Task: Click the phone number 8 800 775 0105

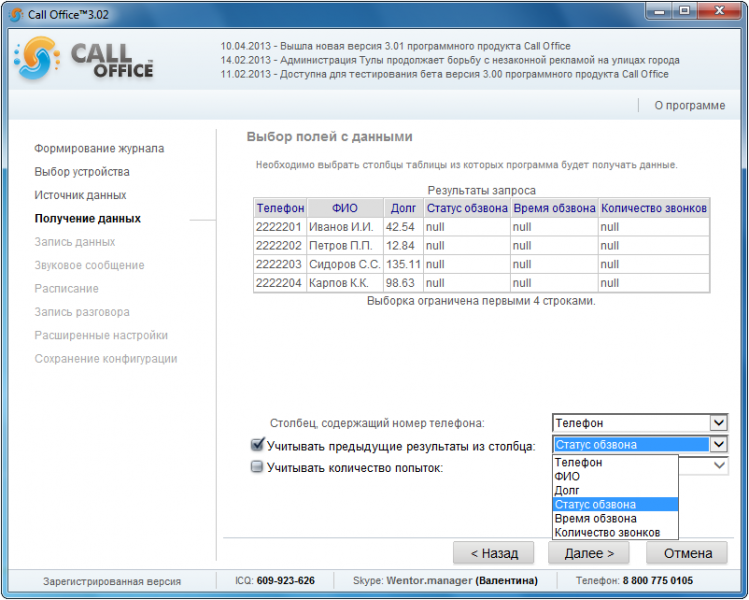Action: (657, 580)
